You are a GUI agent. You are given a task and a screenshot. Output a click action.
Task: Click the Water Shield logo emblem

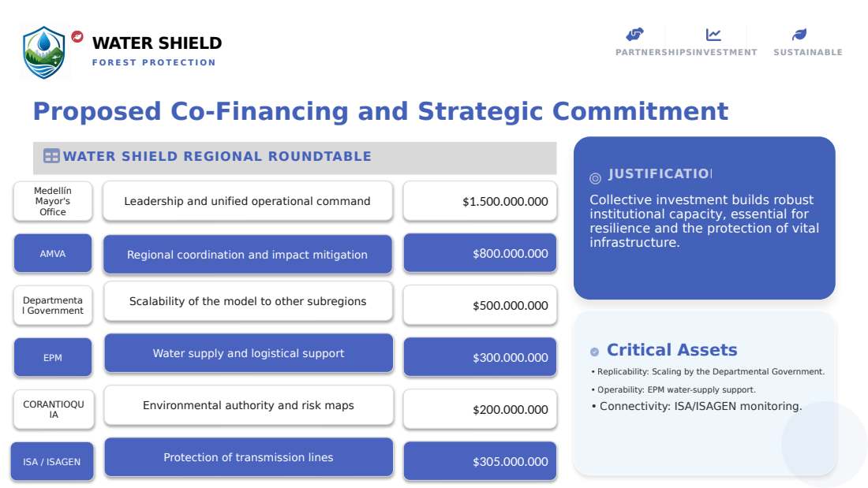point(43,53)
